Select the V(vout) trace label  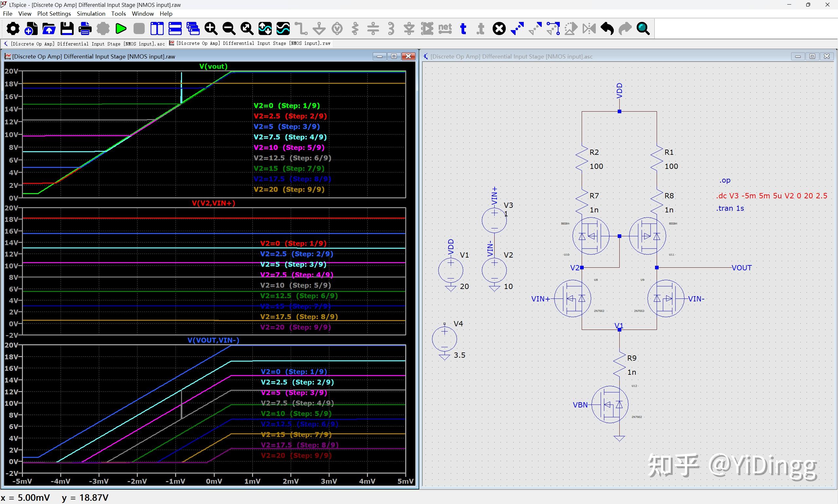click(213, 66)
